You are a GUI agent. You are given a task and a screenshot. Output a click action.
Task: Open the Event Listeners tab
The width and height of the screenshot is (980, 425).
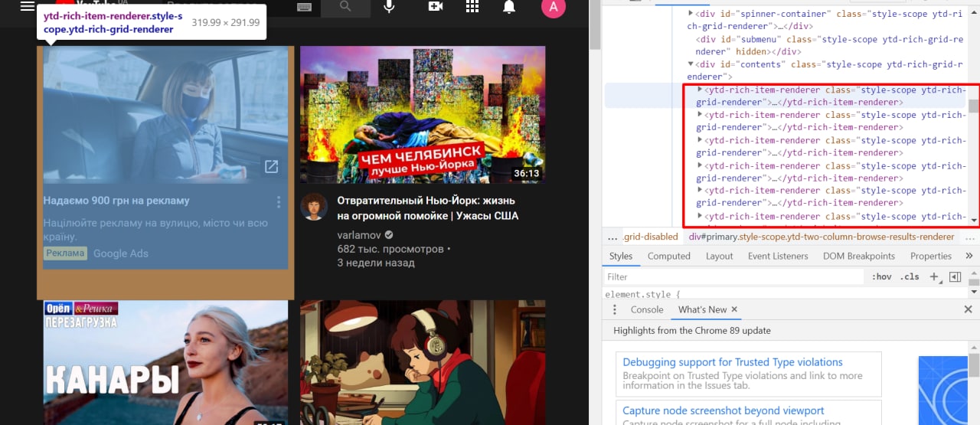pos(778,256)
